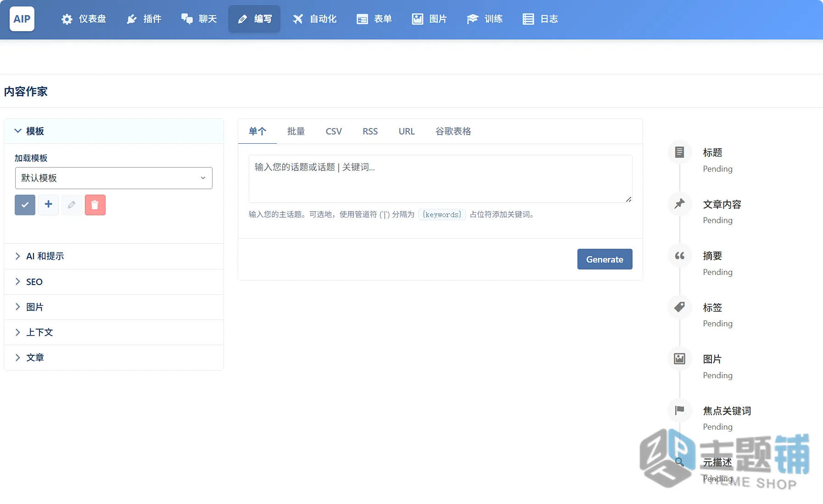Switch to the 谷歌表格 tab
The width and height of the screenshot is (823, 504).
453,131
